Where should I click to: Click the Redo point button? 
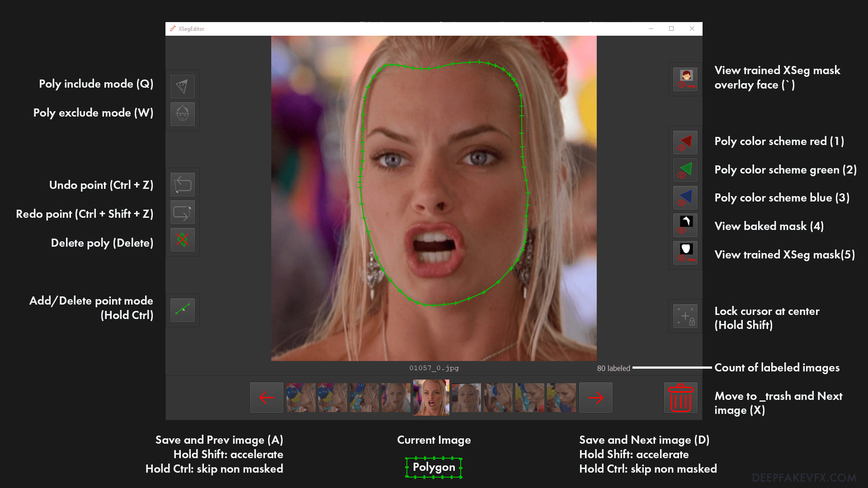pos(182,212)
